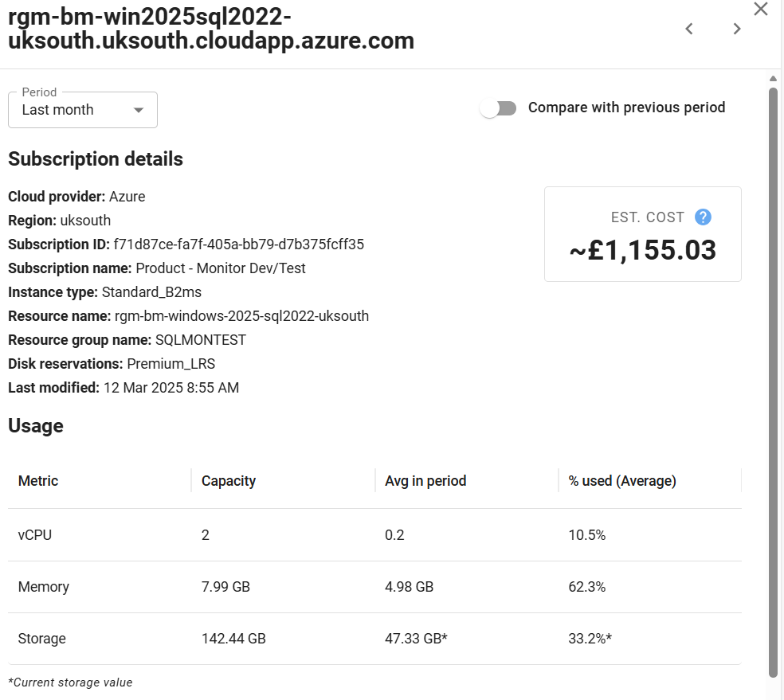Click the next item chevron arrow

pos(737,29)
